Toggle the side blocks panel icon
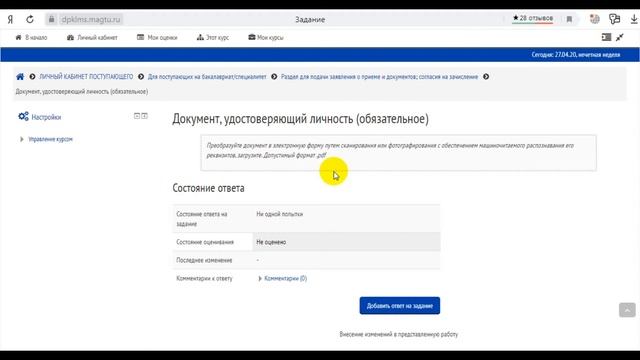The height and width of the screenshot is (360, 640). point(606,37)
